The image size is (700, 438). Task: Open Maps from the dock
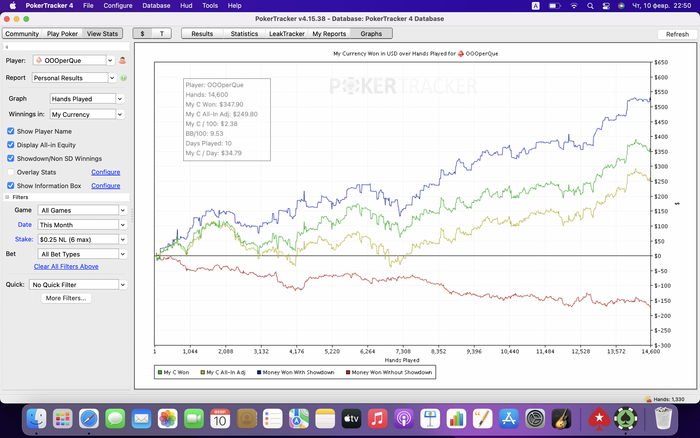299,419
